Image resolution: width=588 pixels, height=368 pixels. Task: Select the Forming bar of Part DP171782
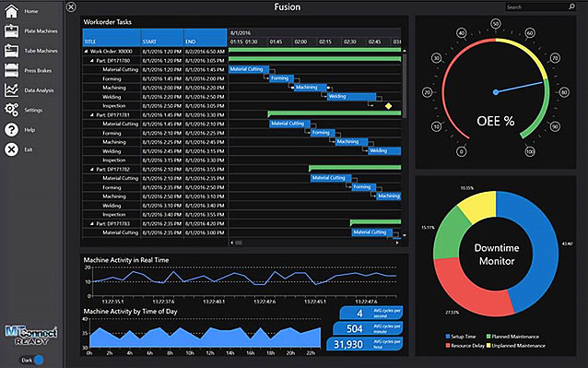pos(364,187)
